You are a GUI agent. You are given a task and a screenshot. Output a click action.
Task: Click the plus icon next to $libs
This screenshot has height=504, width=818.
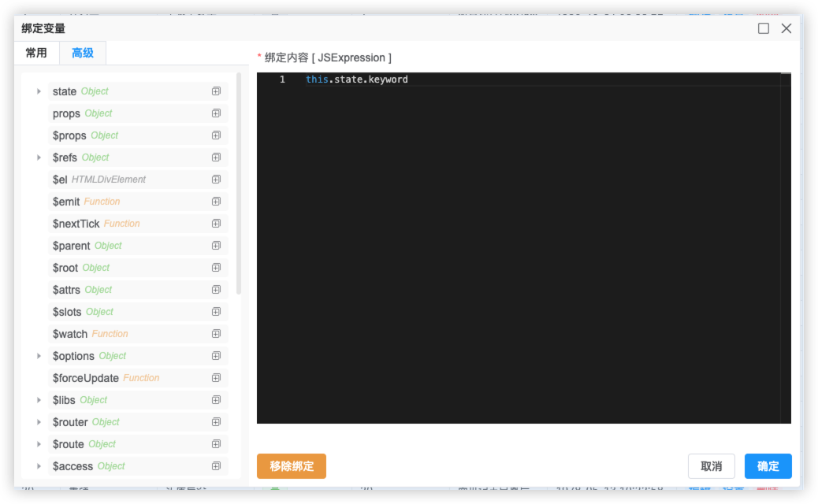tap(216, 400)
